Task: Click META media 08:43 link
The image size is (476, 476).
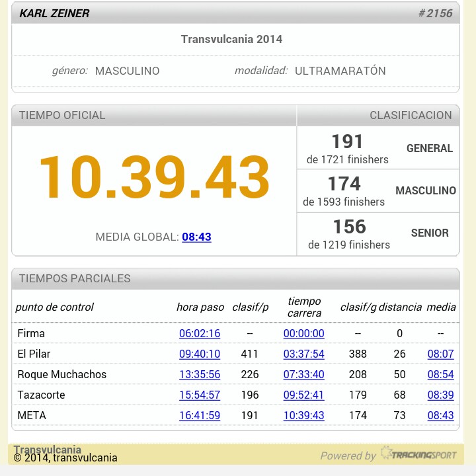Action: pos(440,416)
